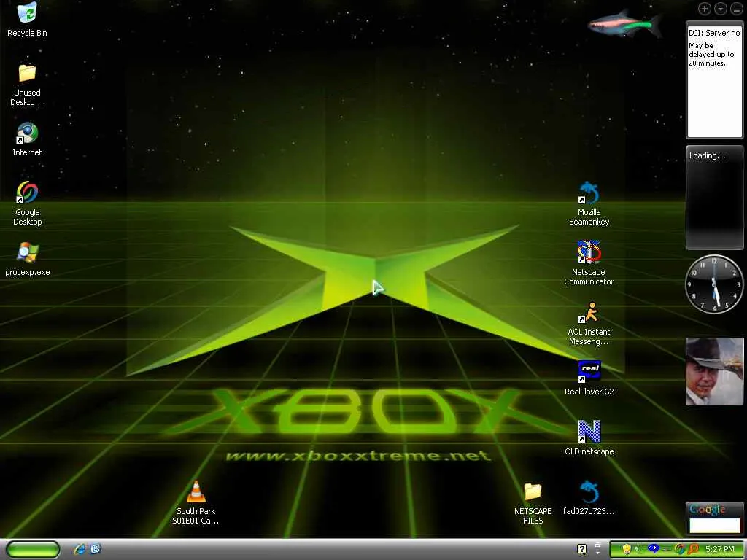Image resolution: width=747 pixels, height=560 pixels.
Task: Click the Loading gadget panel
Action: click(x=714, y=198)
